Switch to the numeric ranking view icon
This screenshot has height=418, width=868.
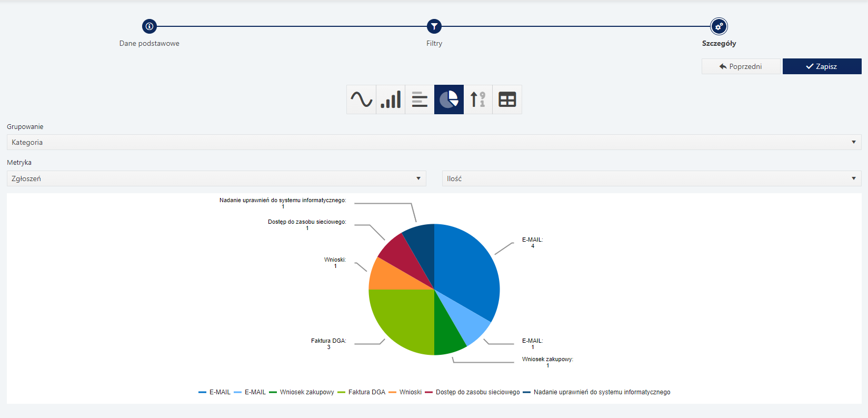point(478,99)
